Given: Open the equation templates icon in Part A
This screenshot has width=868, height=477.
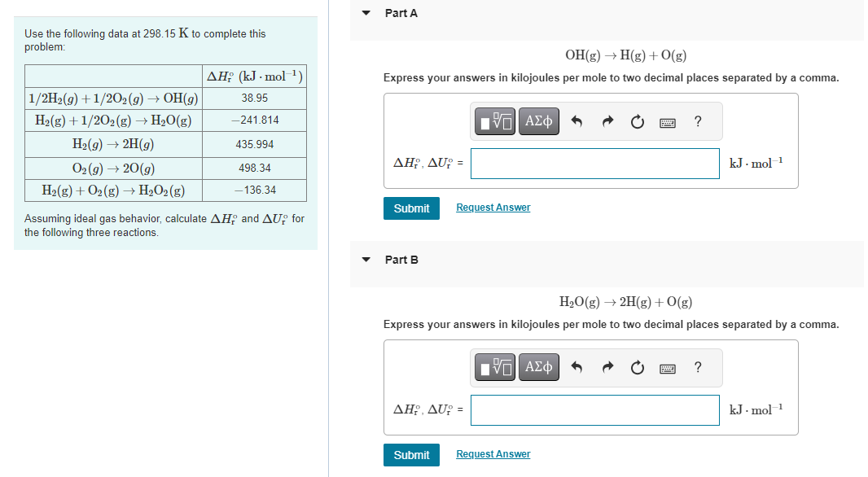Looking at the screenshot, I should tap(493, 121).
